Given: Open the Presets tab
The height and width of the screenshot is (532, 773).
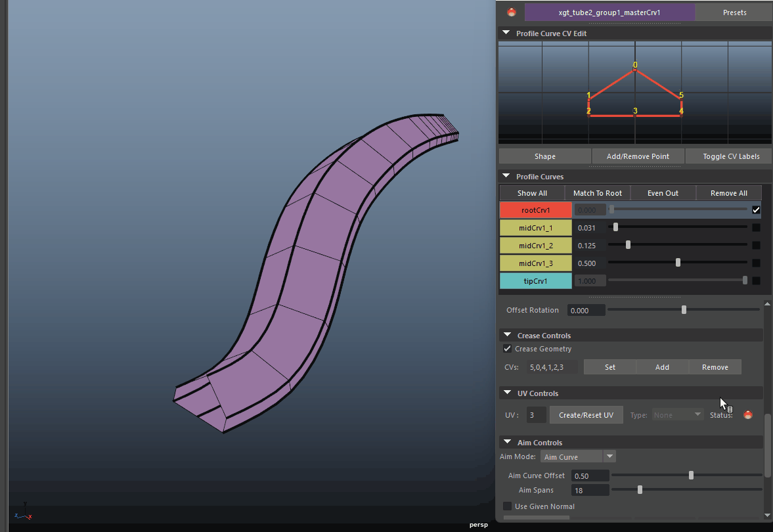Looking at the screenshot, I should pos(734,12).
